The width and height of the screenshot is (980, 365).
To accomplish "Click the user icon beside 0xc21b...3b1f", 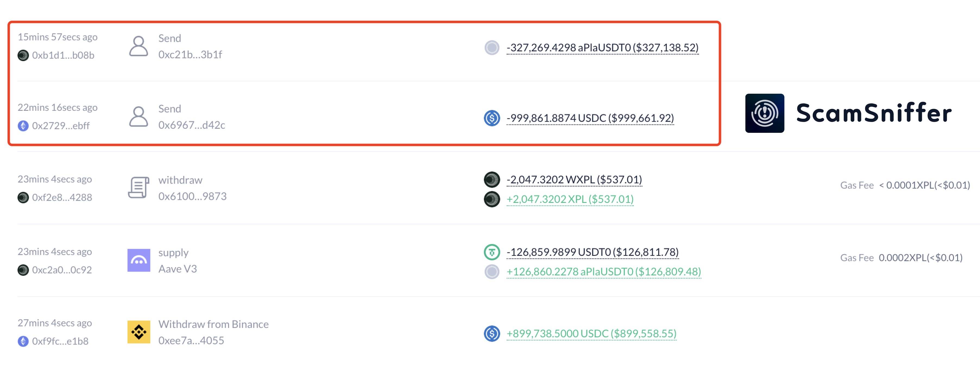I will [138, 46].
